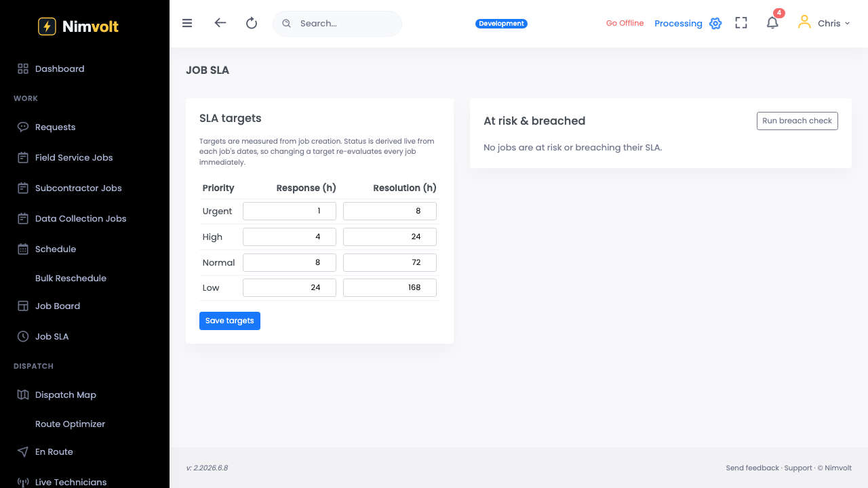The width and height of the screenshot is (868, 488).
Task: Click the Job SLA clock icon
Action: coord(23,336)
